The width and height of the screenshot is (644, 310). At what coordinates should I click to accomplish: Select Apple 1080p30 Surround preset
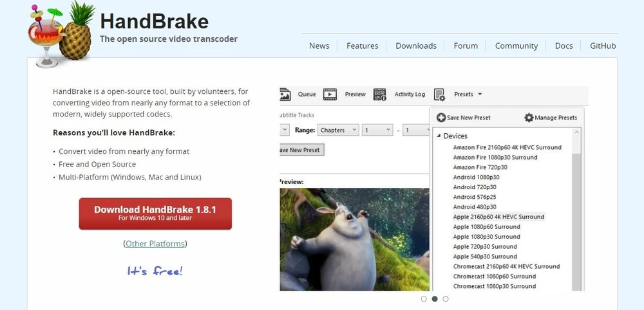pos(487,237)
